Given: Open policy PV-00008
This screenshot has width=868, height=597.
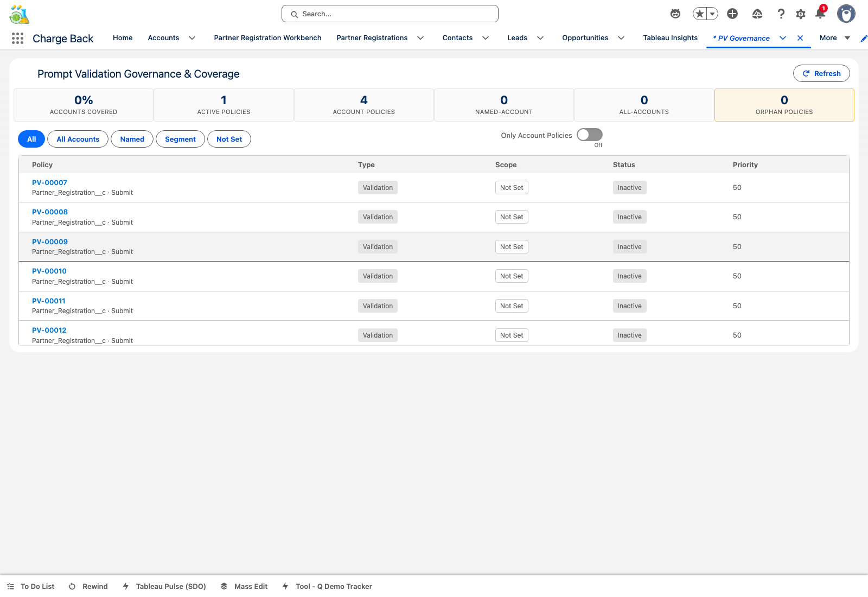Looking at the screenshot, I should pos(50,212).
